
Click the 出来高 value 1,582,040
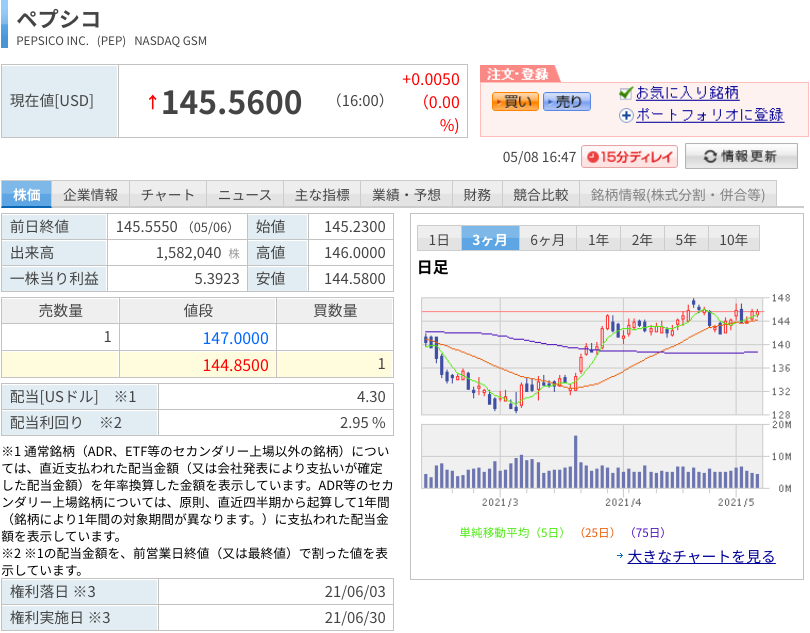pos(189,253)
